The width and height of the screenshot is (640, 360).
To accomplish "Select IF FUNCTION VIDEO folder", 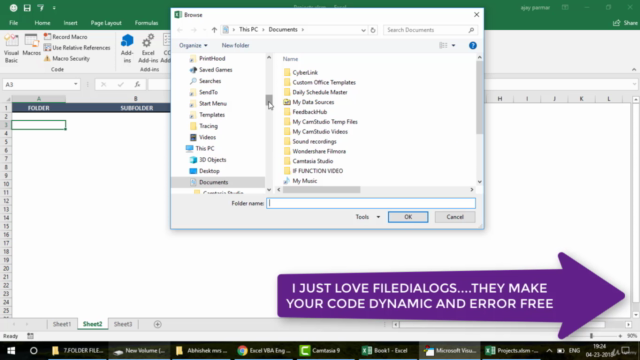I will coord(318,171).
